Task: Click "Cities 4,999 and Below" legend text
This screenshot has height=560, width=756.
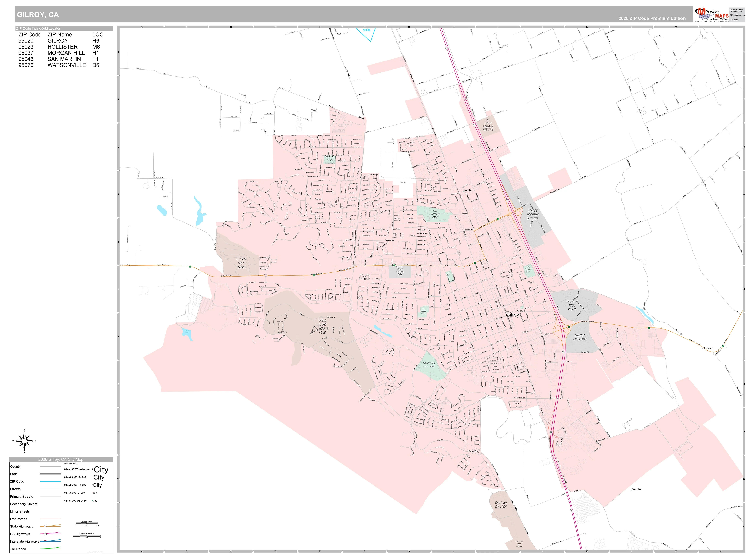Action: point(76,501)
